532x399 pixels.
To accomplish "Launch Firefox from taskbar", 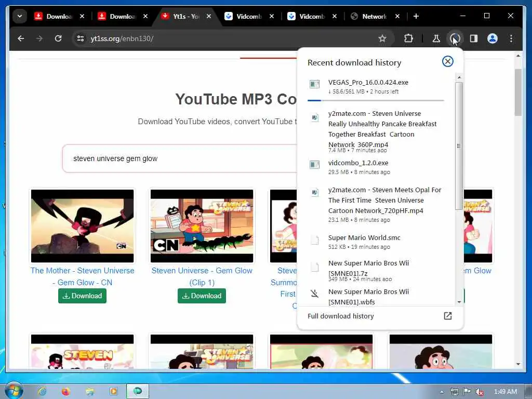I will (66, 392).
